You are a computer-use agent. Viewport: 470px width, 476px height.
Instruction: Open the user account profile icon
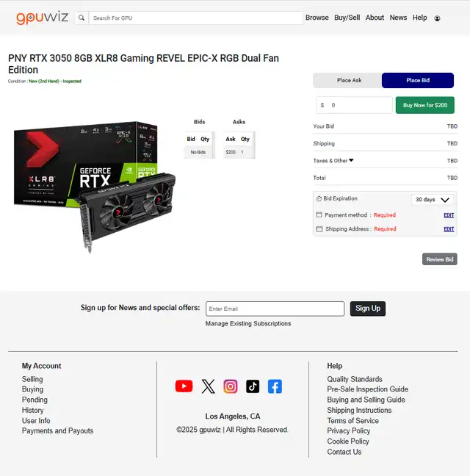[x=437, y=18]
